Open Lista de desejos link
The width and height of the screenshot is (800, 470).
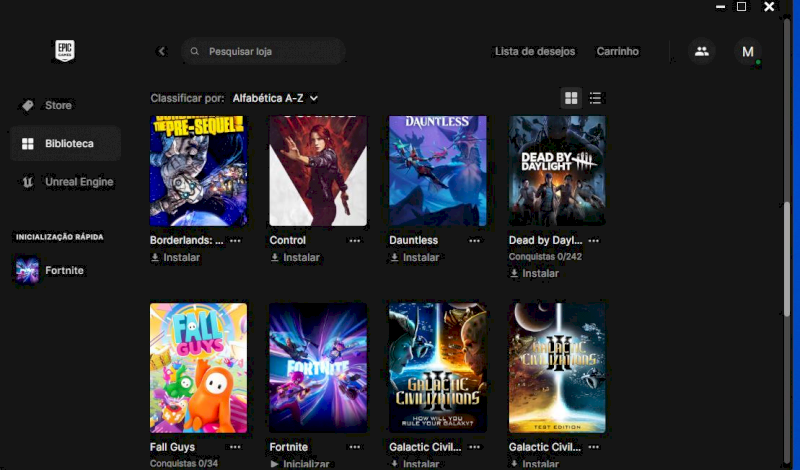tap(535, 51)
